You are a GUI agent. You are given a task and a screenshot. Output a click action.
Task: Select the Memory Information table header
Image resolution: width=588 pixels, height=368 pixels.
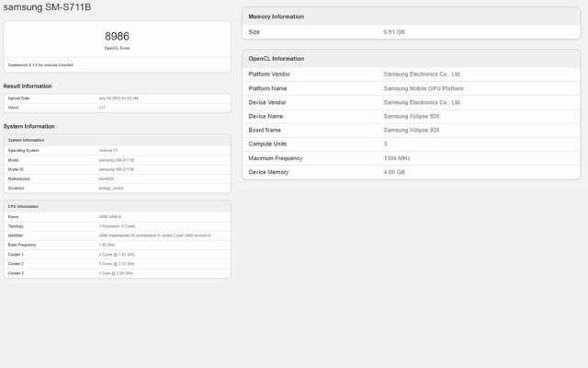411,17
